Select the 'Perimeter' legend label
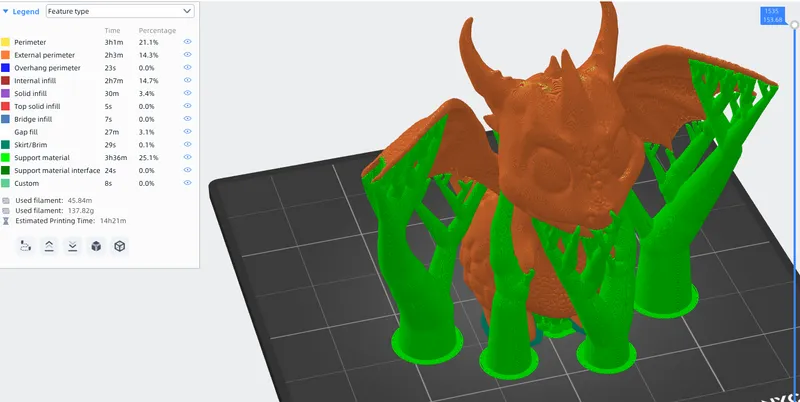 pyautogui.click(x=30, y=42)
